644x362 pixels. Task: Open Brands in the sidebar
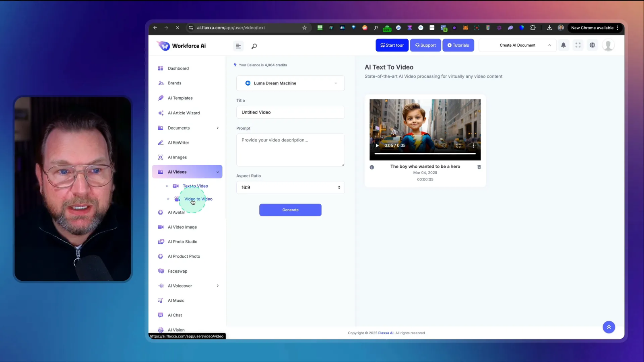click(174, 83)
